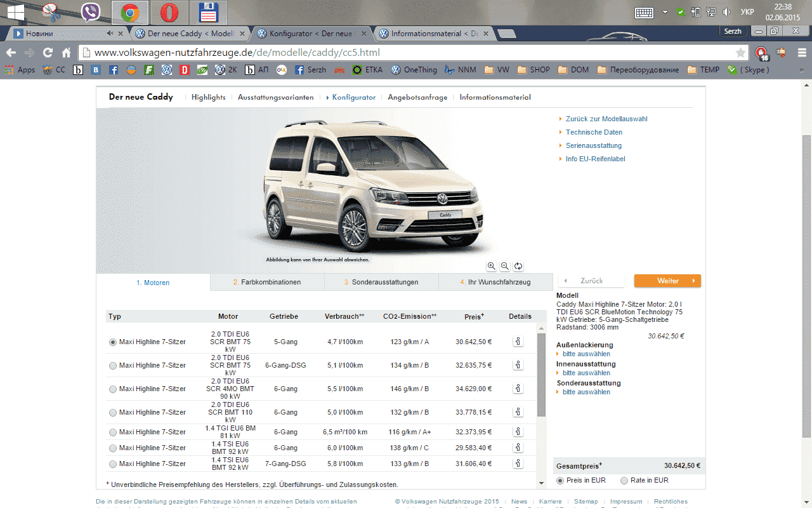
Task: Switch to Opera in the taskbar
Action: [x=169, y=12]
